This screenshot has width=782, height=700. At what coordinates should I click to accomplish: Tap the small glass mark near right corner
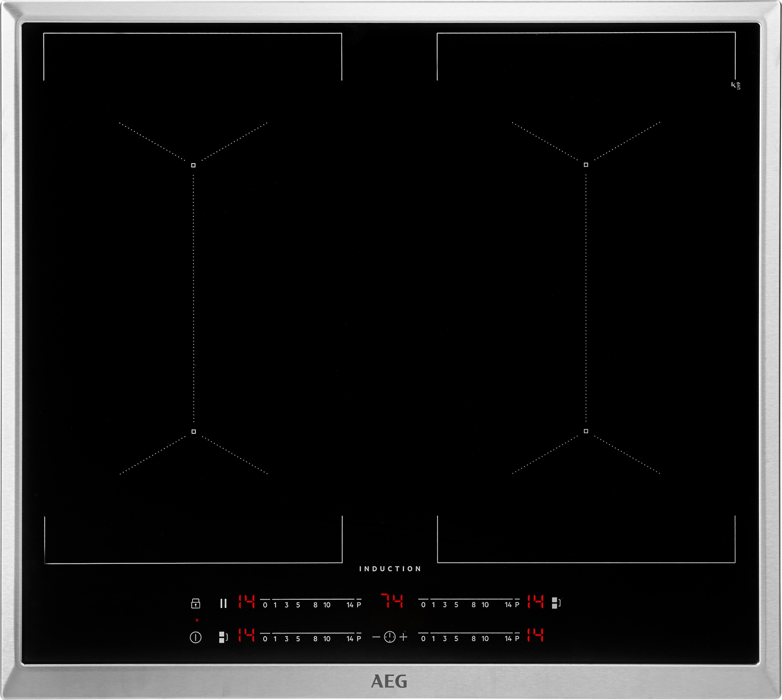point(735,85)
